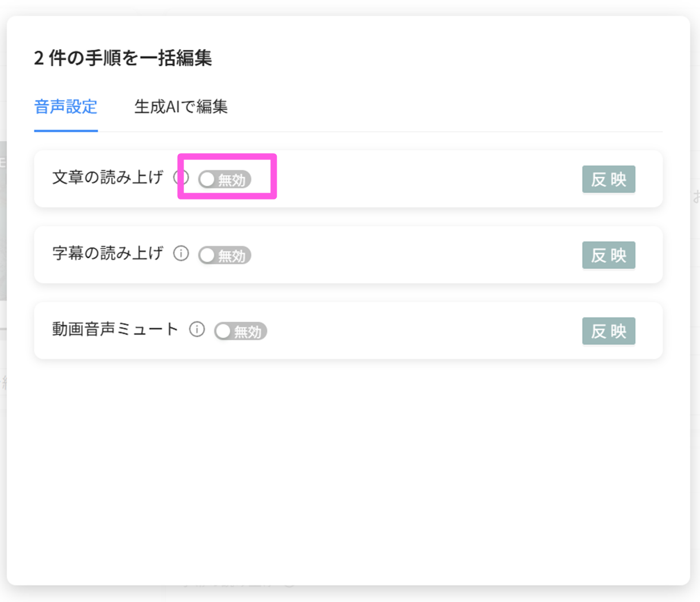
Task: Toggle the 動画音声ミュート switch
Action: pos(240,331)
